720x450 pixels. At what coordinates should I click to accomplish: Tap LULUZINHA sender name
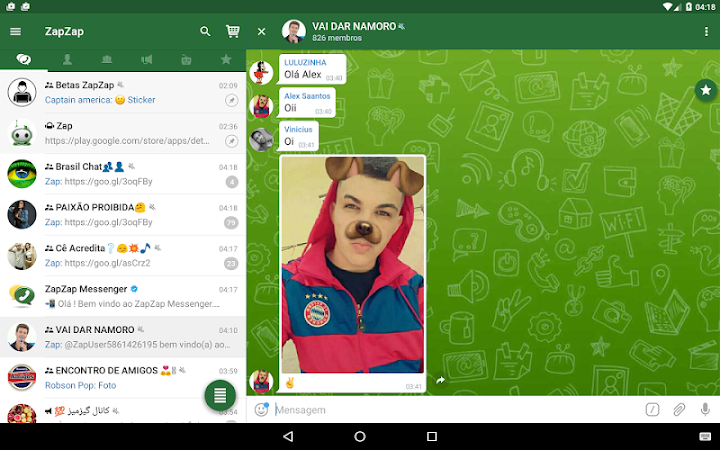tap(305, 62)
